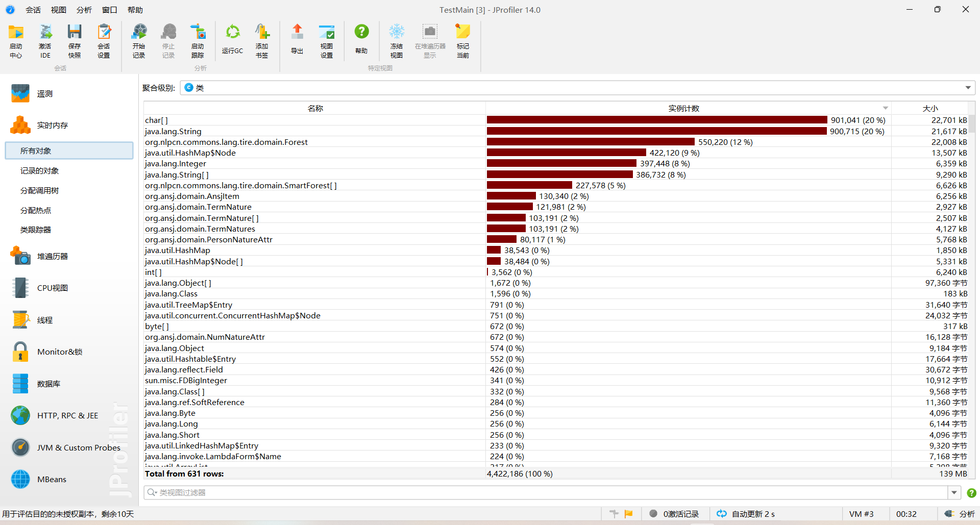
Task: Toggle 自动更新 in the status bar
Action: click(746, 514)
